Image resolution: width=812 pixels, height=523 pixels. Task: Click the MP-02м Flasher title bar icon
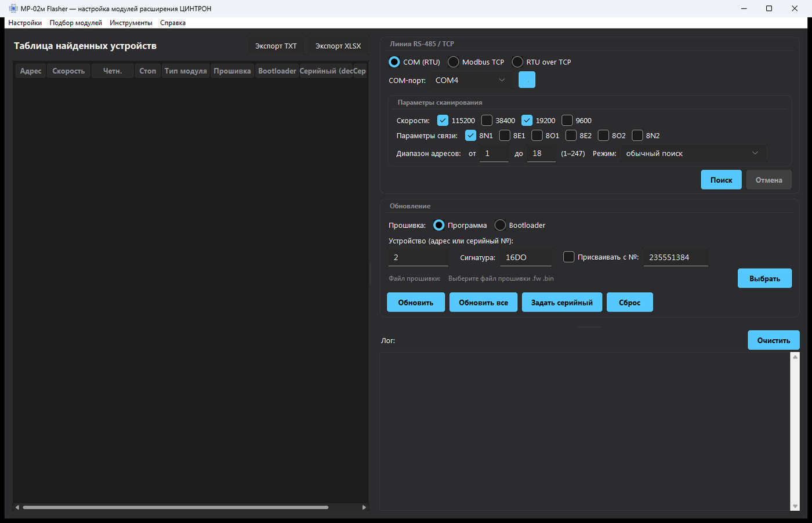[x=13, y=9]
